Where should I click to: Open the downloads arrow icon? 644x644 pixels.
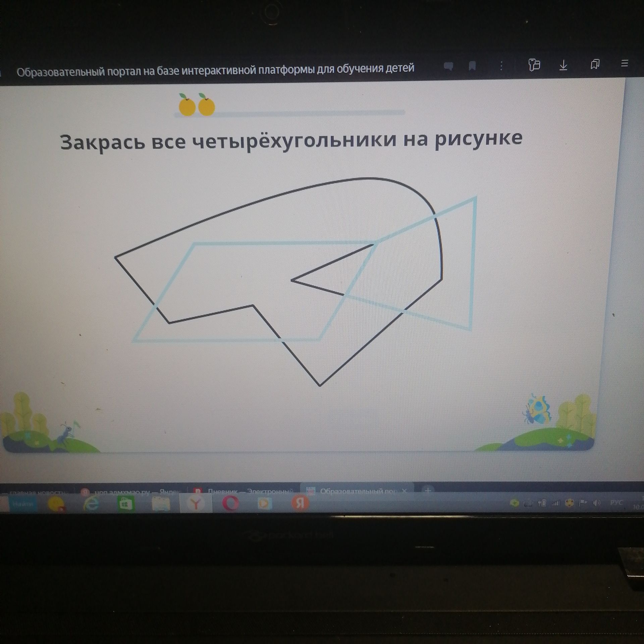(x=563, y=64)
